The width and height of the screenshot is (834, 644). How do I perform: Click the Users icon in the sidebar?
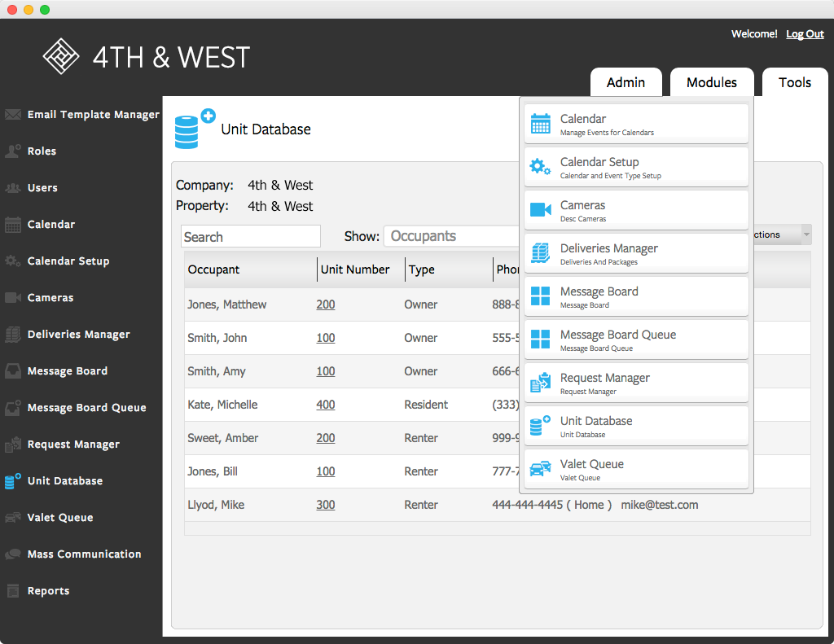tap(12, 187)
